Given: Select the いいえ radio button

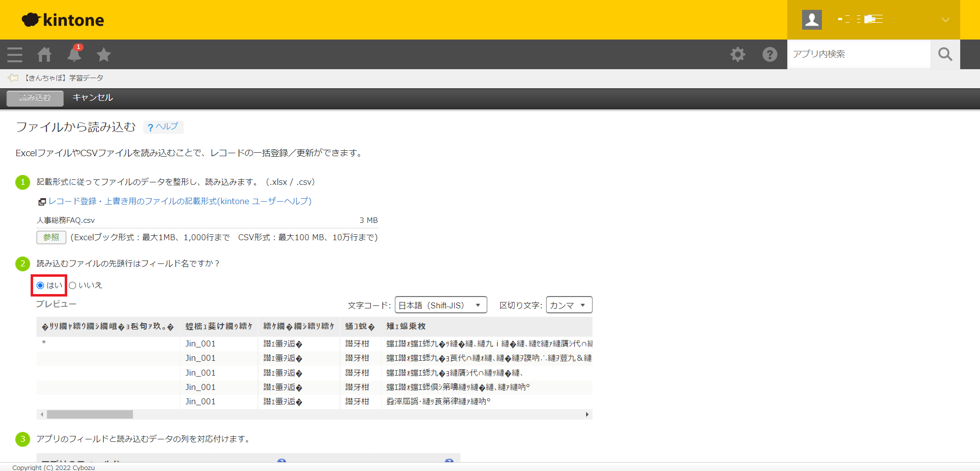Looking at the screenshot, I should pyautogui.click(x=73, y=285).
